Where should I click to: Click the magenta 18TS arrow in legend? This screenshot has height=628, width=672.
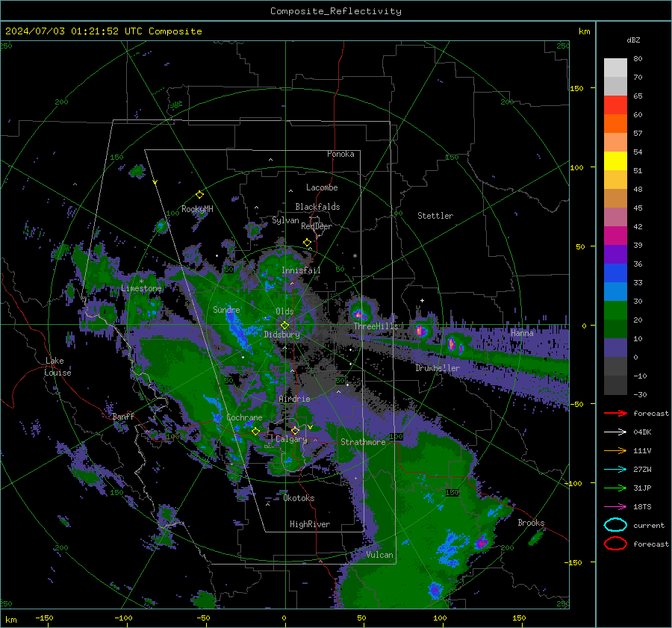point(615,507)
